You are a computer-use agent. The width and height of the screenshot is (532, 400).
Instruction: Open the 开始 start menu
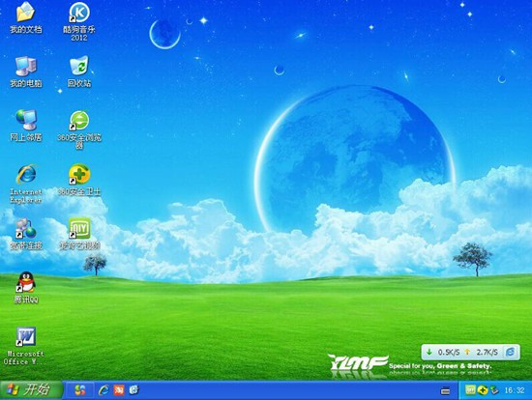pyautogui.click(x=31, y=389)
